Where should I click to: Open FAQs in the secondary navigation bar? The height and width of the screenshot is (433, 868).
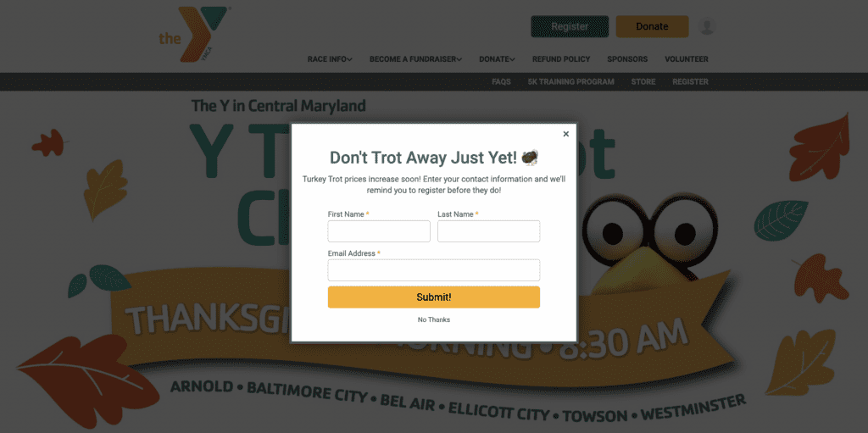pos(501,82)
